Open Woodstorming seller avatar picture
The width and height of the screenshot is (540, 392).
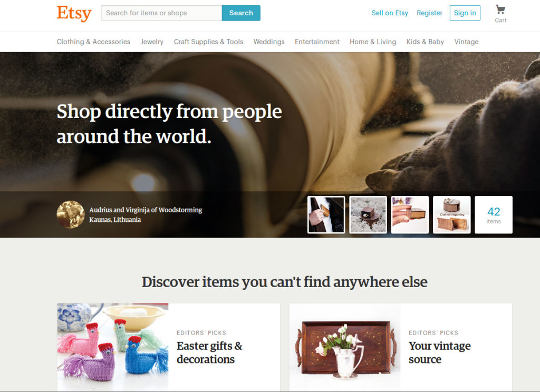(71, 214)
